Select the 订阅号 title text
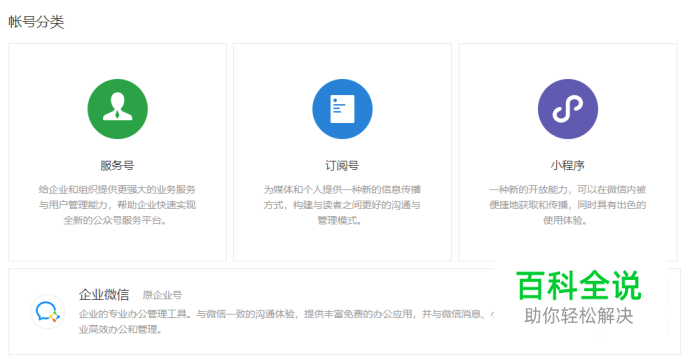This screenshot has height=360, width=692. tap(342, 165)
